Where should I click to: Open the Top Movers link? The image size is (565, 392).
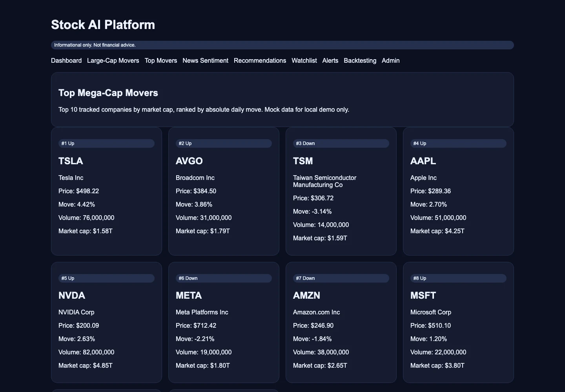point(161,60)
